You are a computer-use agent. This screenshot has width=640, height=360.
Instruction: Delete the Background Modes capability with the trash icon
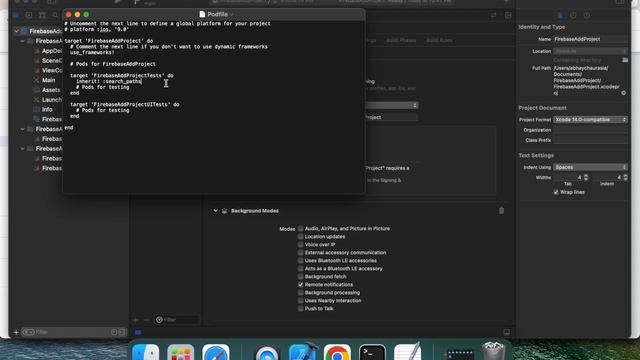[501, 211]
